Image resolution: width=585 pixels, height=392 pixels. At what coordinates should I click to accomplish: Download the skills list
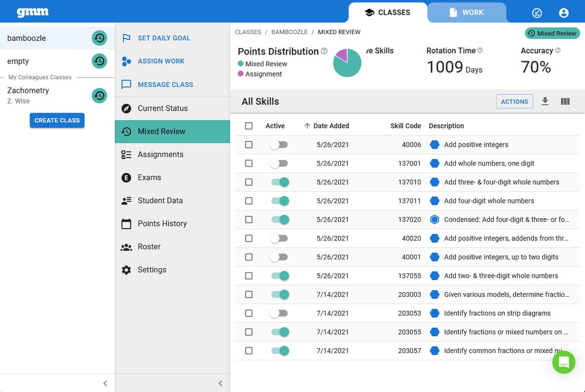click(x=545, y=101)
